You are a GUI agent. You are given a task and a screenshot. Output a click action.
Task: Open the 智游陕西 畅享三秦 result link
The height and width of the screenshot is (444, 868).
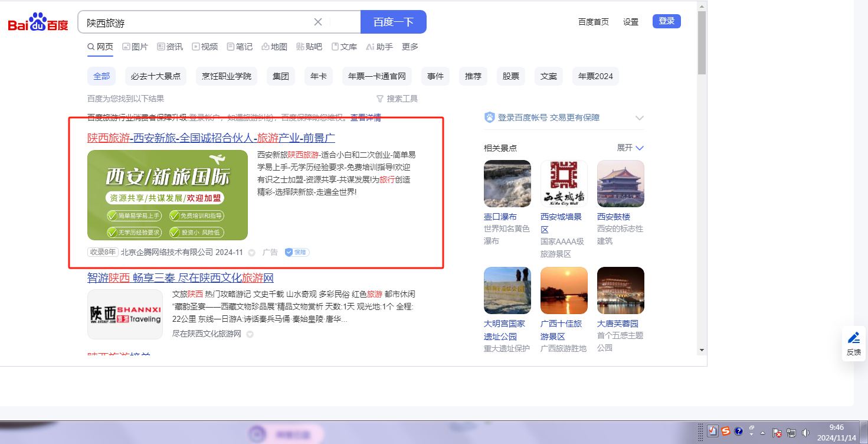pyautogui.click(x=181, y=278)
